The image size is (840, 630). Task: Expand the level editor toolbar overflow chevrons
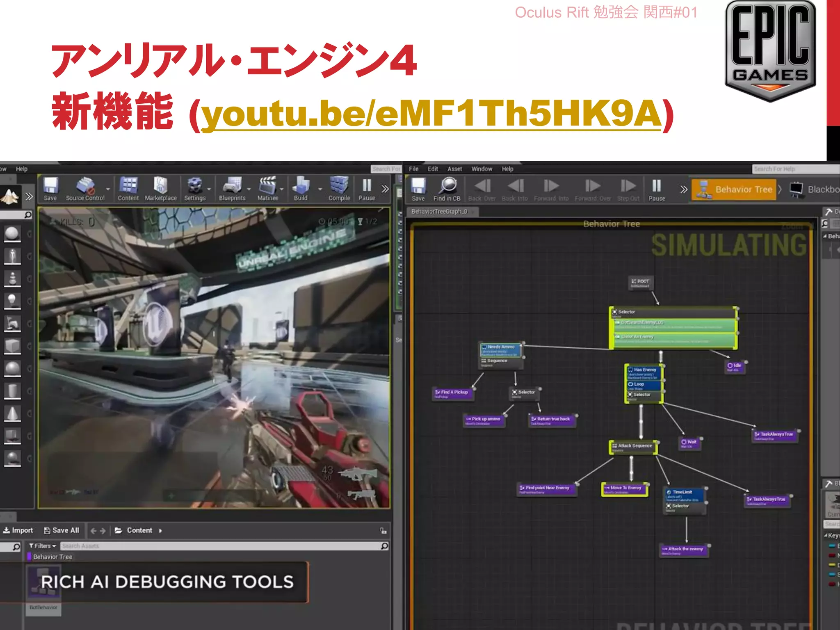tap(385, 189)
